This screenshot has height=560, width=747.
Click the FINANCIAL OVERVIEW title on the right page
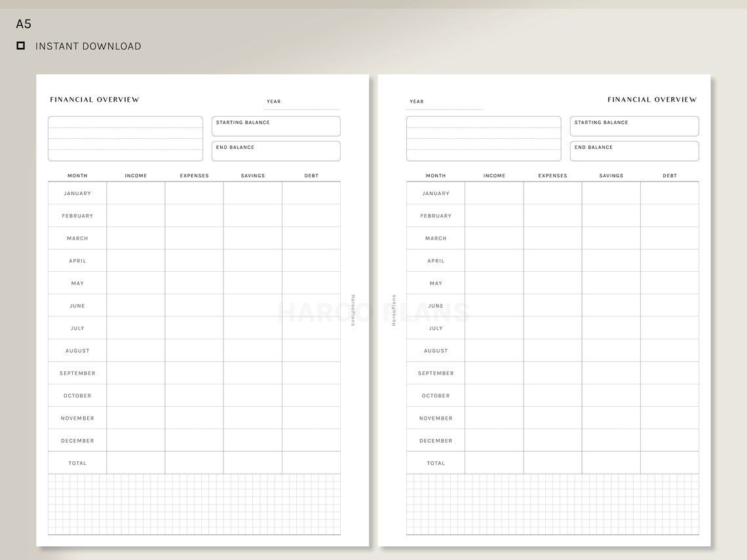click(651, 99)
